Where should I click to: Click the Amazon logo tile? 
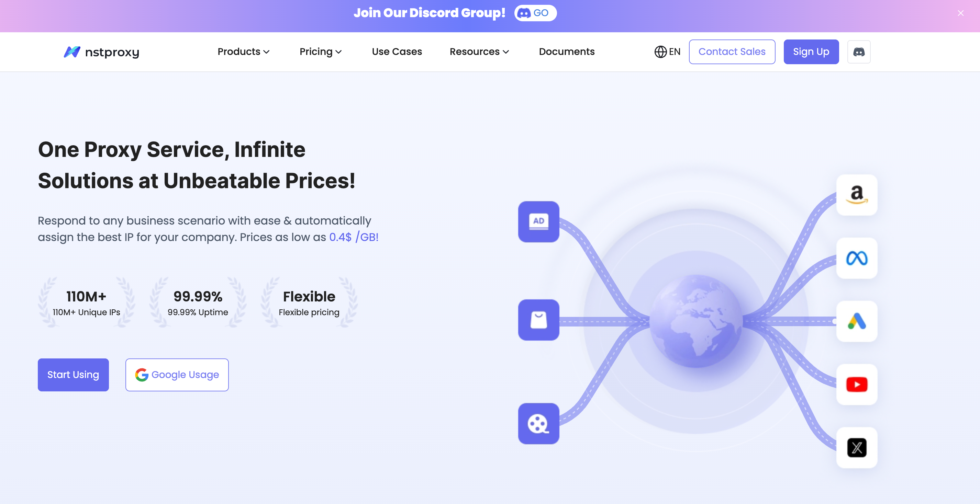pos(856,195)
